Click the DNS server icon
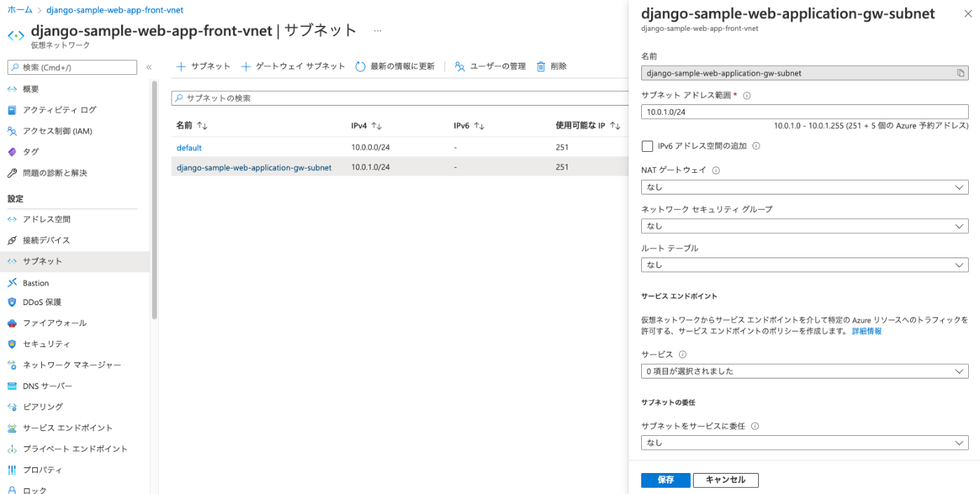Image resolution: width=980 pixels, height=494 pixels. click(12, 386)
